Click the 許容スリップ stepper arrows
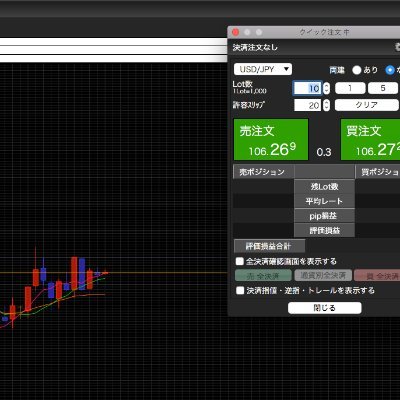Screen dimensions: 400x400 [x=327, y=105]
